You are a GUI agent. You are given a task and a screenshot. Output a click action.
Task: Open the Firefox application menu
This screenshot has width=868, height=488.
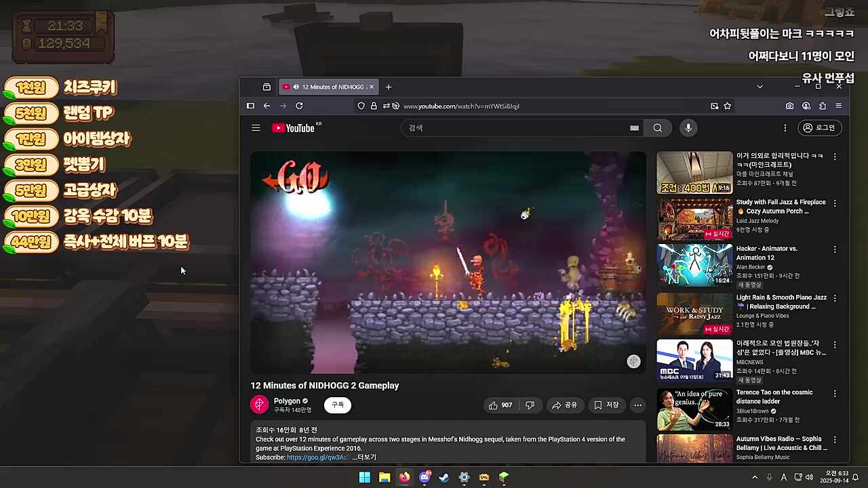pos(839,106)
